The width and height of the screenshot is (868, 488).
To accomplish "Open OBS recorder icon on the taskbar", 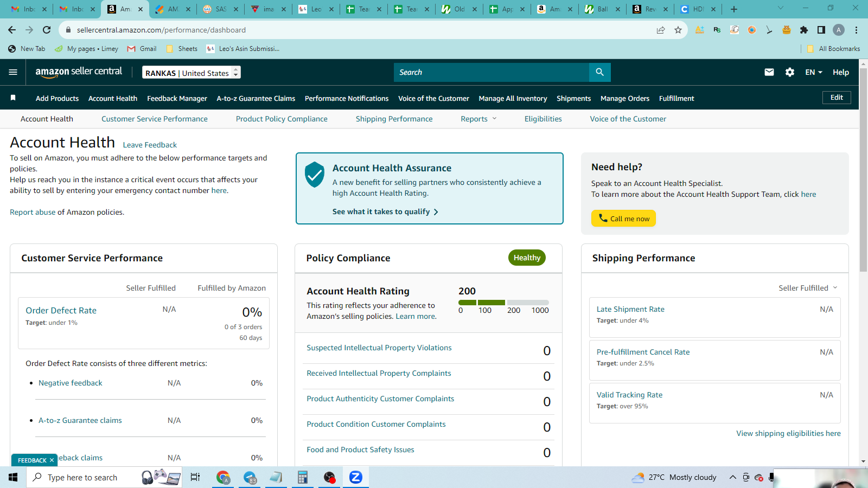I will 329,477.
